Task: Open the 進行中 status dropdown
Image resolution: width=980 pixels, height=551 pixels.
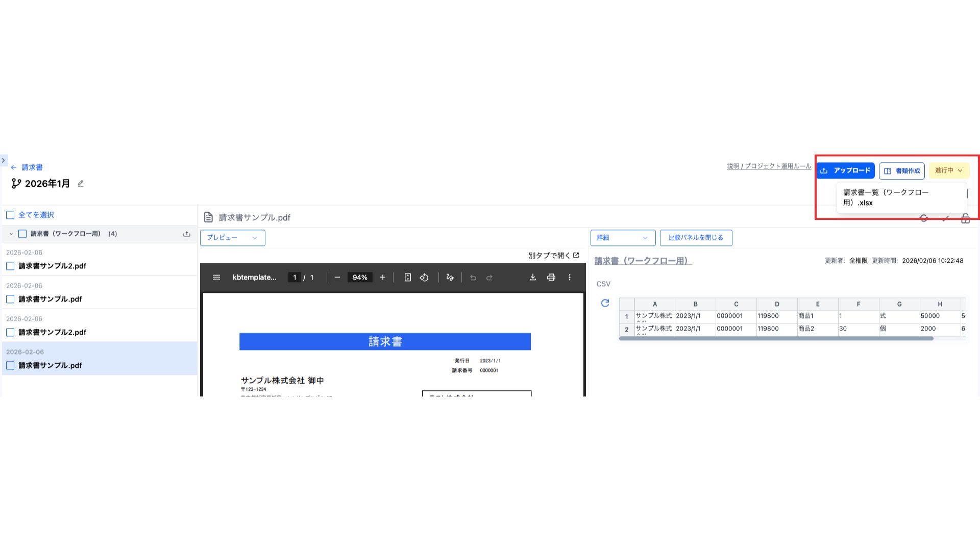Action: coord(948,170)
